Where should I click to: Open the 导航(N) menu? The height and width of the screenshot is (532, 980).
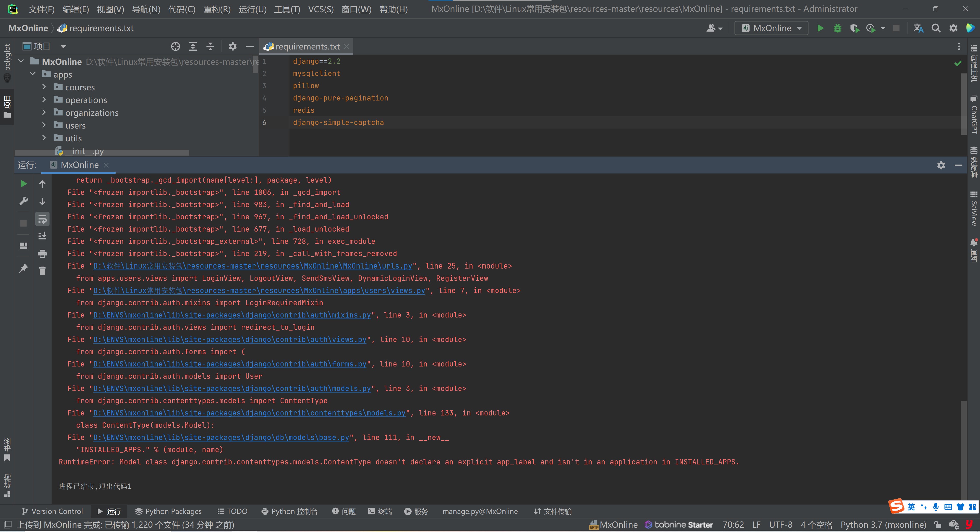pyautogui.click(x=146, y=9)
